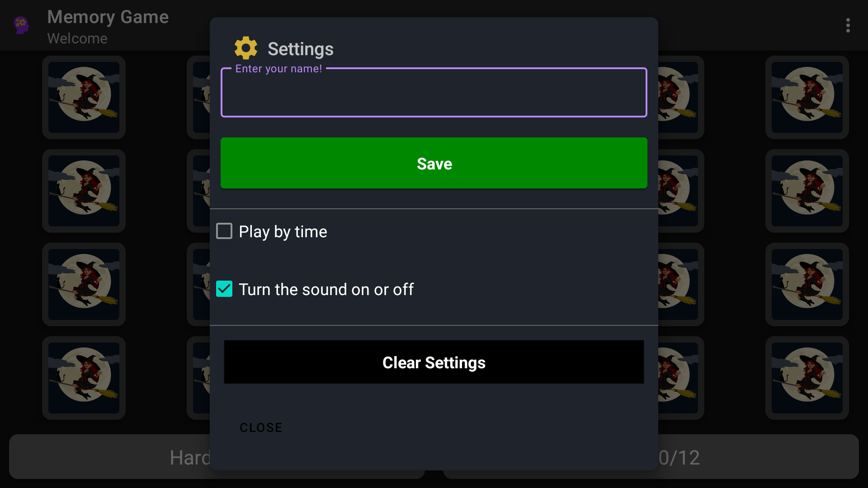This screenshot has height=488, width=868.
Task: Flip the second witch card in left column
Action: click(x=84, y=191)
